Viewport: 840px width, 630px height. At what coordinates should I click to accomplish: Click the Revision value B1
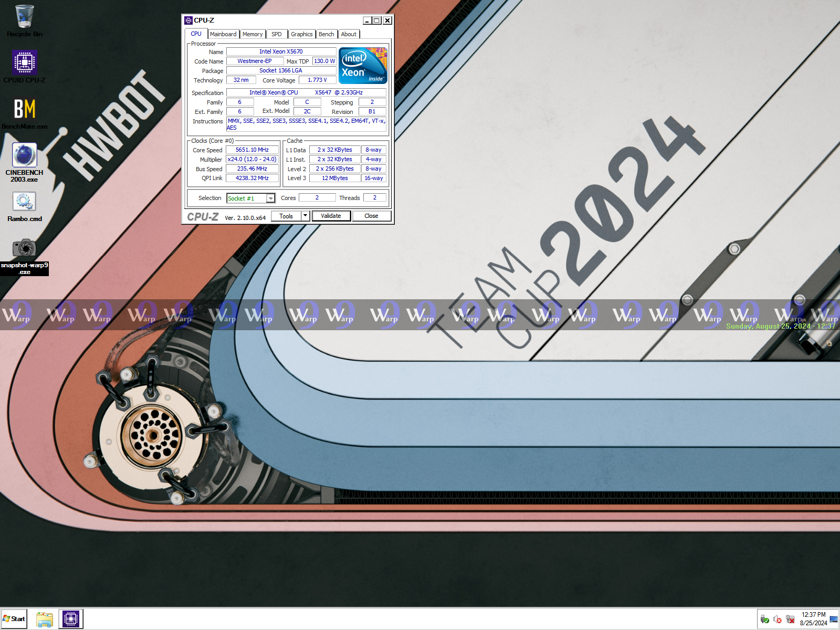click(x=372, y=111)
